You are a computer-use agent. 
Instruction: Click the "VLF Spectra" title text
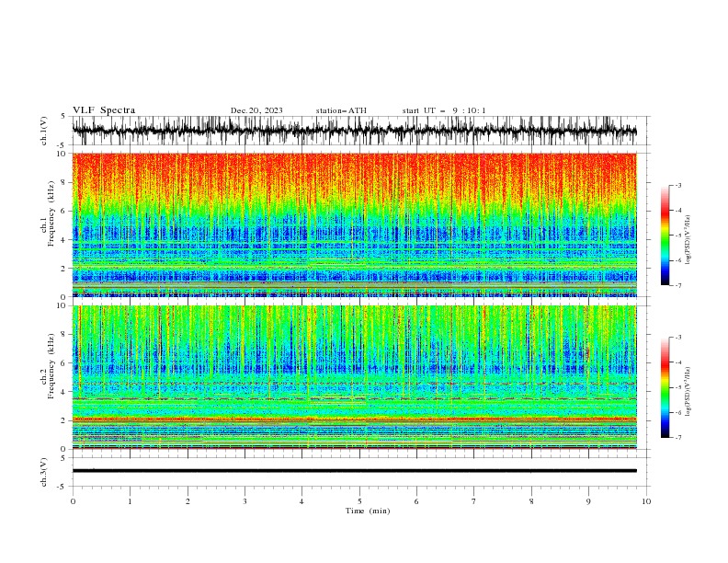(104, 110)
